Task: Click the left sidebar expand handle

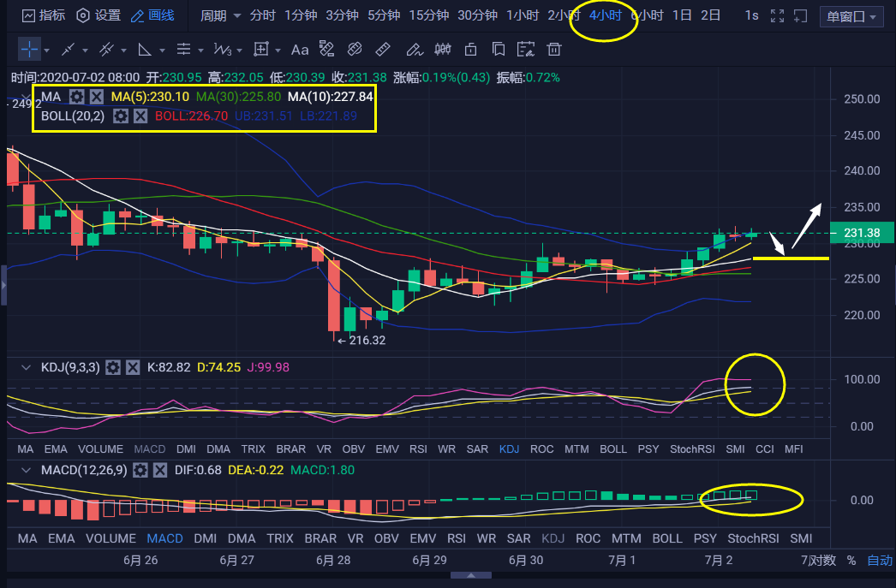Action: 3,284
